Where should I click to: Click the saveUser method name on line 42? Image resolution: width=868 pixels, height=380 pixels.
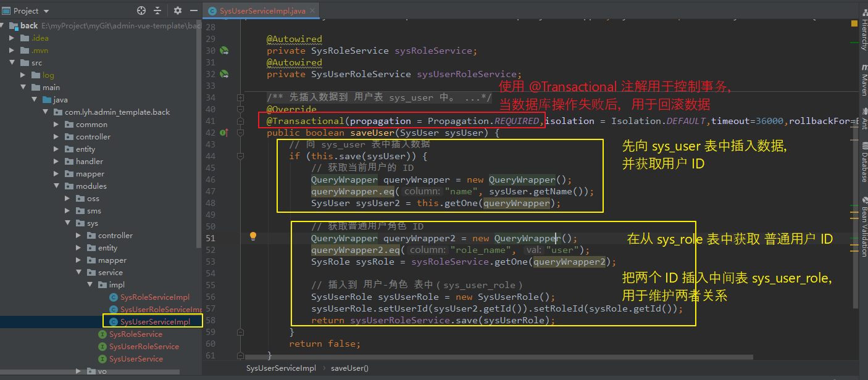(x=372, y=133)
